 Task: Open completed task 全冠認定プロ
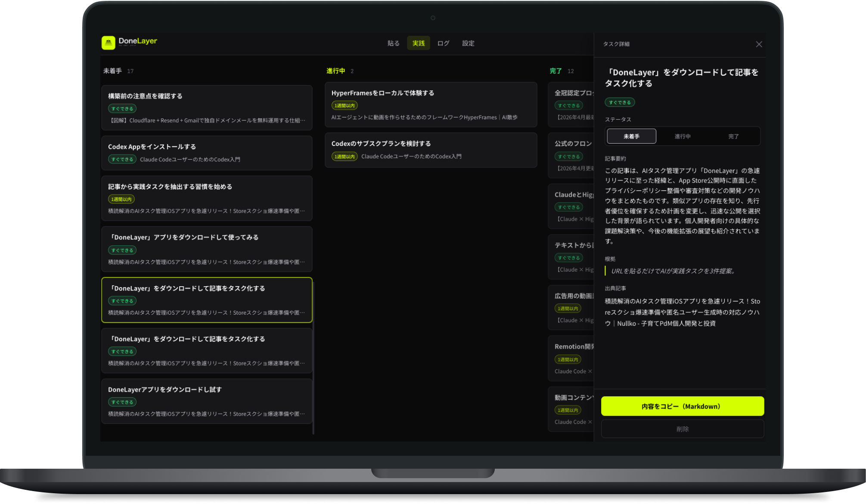pos(571,105)
